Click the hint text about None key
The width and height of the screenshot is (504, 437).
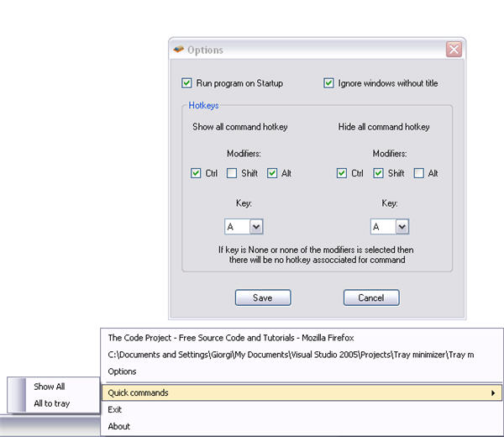(x=317, y=255)
